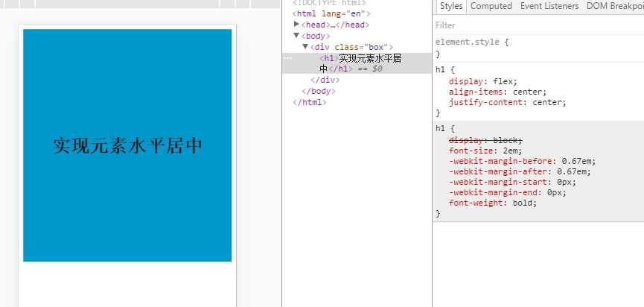Collapse the body element node
The height and width of the screenshot is (307, 644).
[x=296, y=35]
